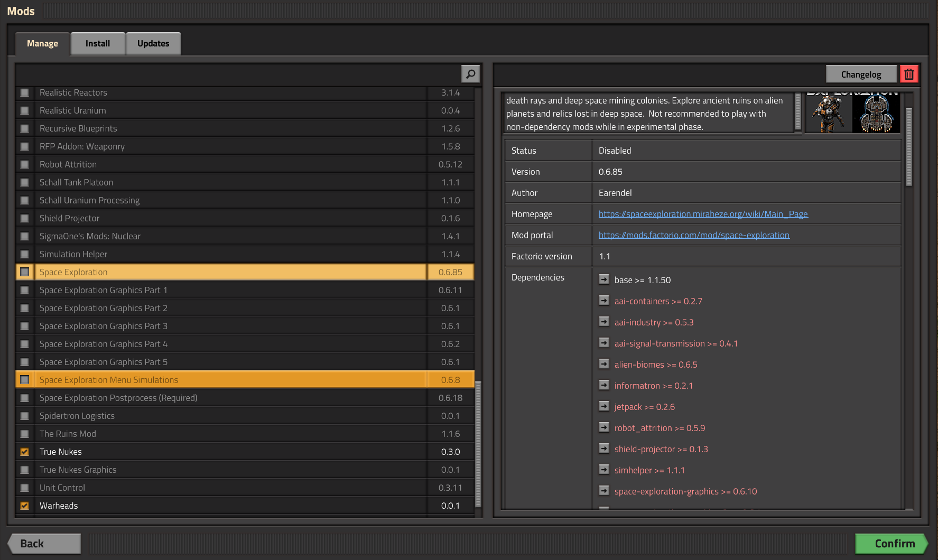Open the Space Exploration mod thumbnail image
Screen dimensions: 938x560
tap(852, 113)
